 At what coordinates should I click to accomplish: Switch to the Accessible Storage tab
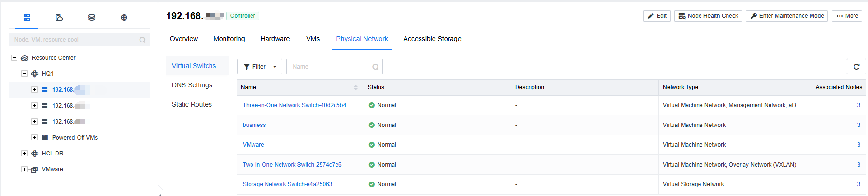click(432, 39)
